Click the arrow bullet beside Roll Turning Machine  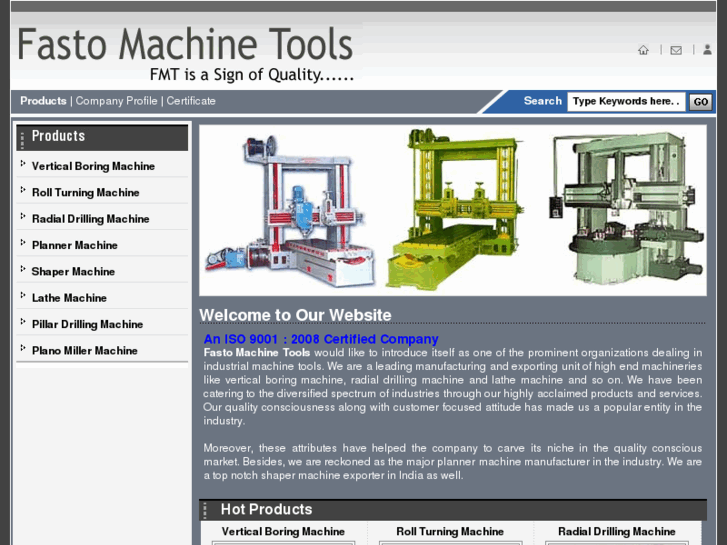(23, 190)
